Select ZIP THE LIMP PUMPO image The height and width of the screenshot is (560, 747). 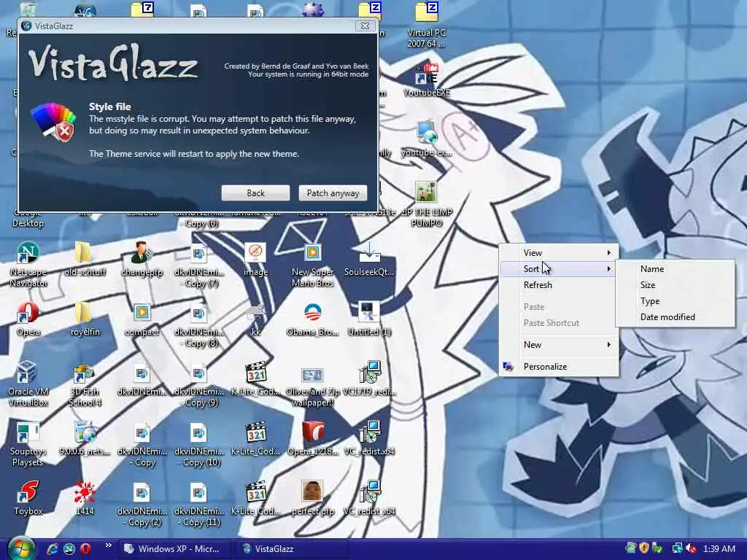point(426,205)
